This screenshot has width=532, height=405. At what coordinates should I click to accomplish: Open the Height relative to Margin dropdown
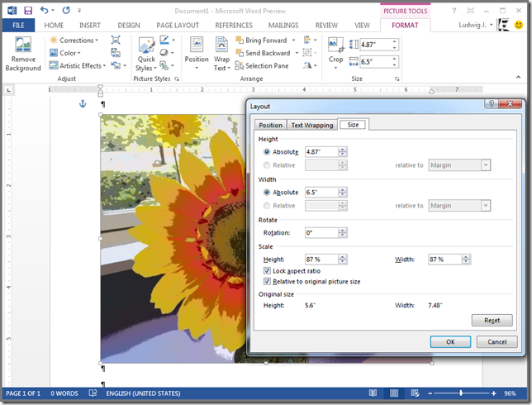click(x=459, y=165)
